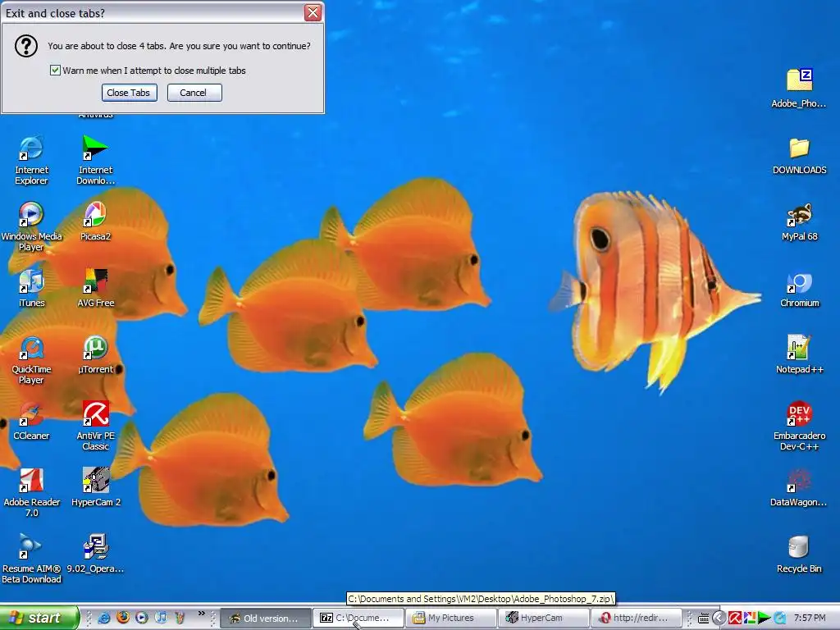Show hidden system tray icons arrow

[719, 618]
